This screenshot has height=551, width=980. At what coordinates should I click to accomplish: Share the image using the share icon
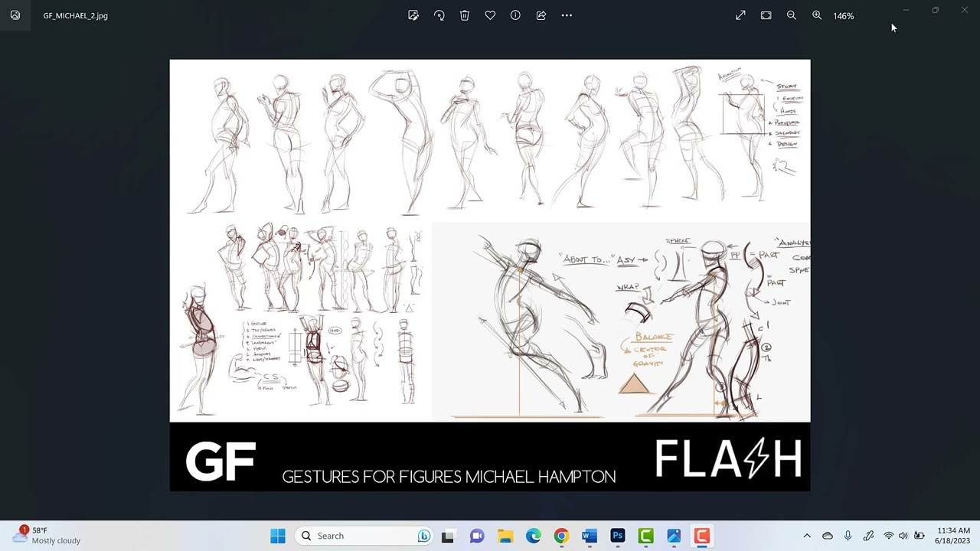(x=541, y=15)
